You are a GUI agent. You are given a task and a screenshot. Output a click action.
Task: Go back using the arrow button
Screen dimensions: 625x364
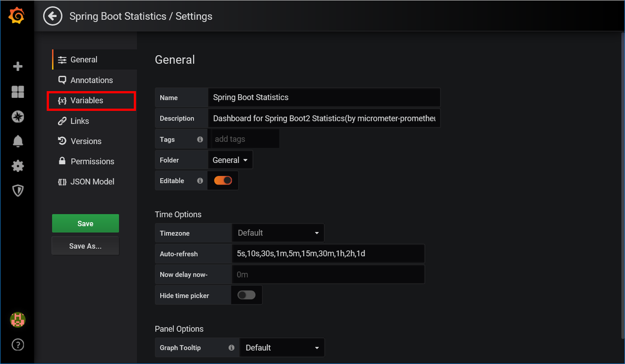[52, 16]
